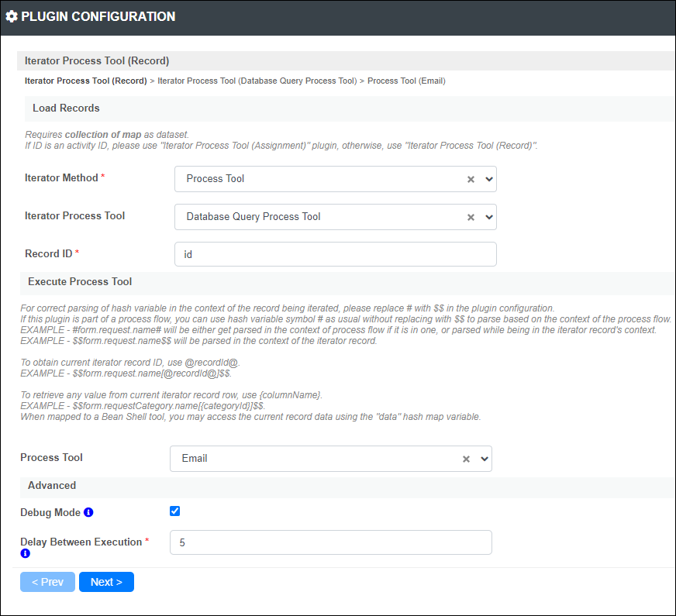
Task: Uncheck the Debug Mode checkbox
Action: tap(174, 511)
